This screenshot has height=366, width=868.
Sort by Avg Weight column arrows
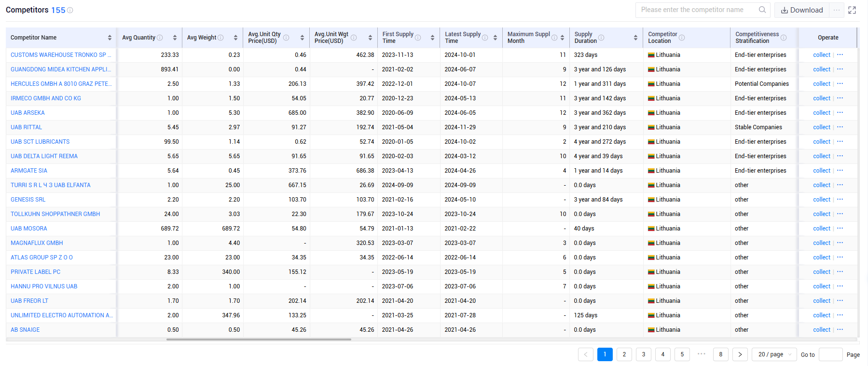coord(235,38)
